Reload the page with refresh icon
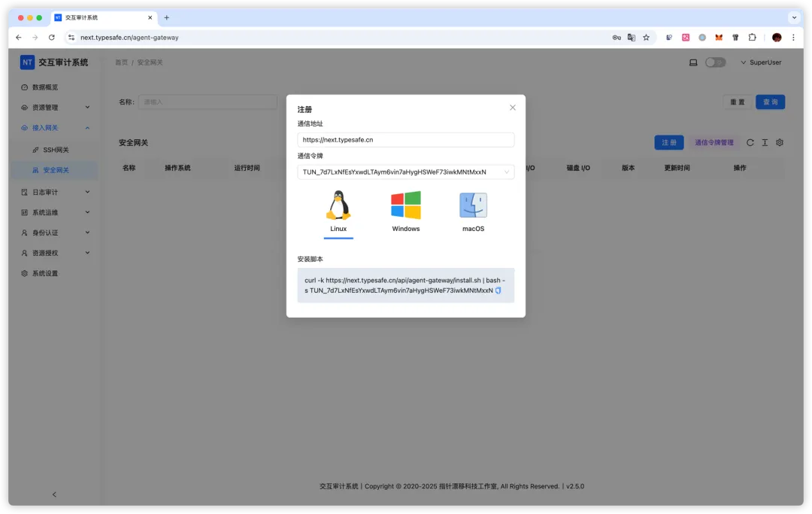The width and height of the screenshot is (812, 514). coord(51,38)
